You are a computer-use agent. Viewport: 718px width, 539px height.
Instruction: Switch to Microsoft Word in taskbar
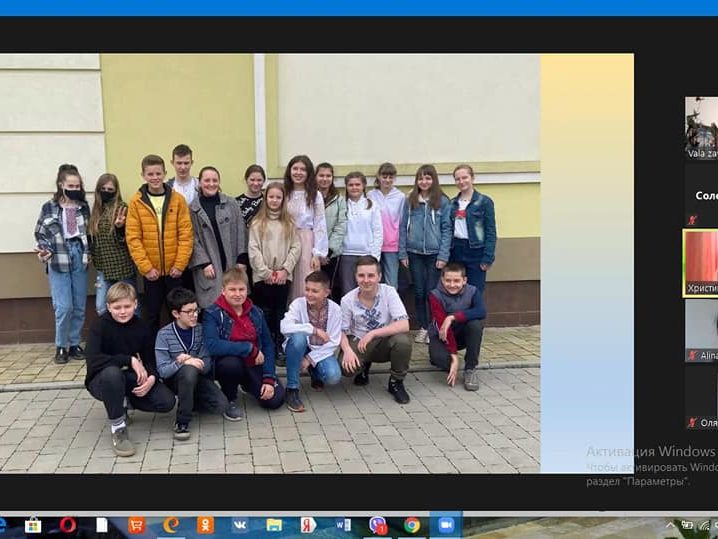pyautogui.click(x=343, y=525)
